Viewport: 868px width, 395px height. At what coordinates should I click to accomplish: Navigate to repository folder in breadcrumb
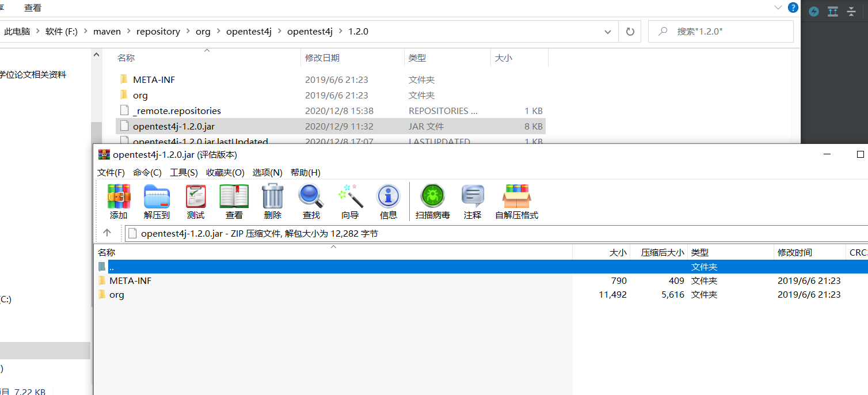158,32
